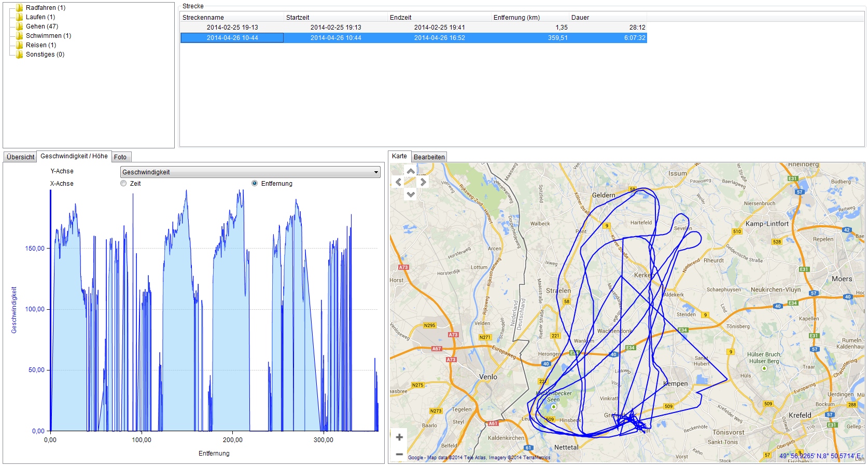
Task: Click the Gehen (47) tree label
Action: pos(42,26)
